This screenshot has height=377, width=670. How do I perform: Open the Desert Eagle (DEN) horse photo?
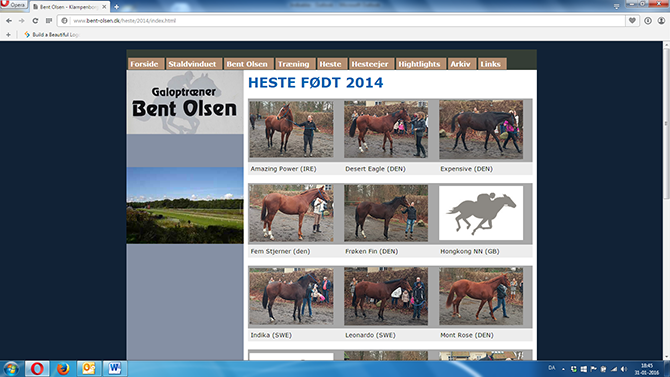coord(386,130)
